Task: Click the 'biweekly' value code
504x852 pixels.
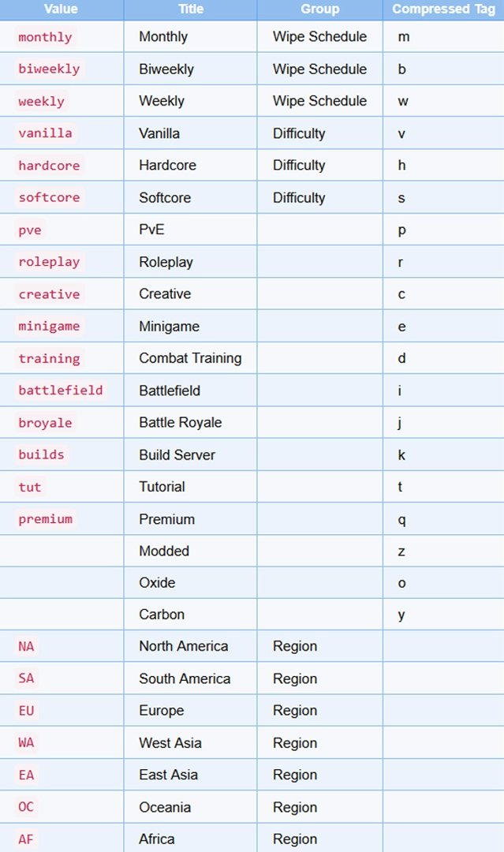Action: tap(49, 69)
